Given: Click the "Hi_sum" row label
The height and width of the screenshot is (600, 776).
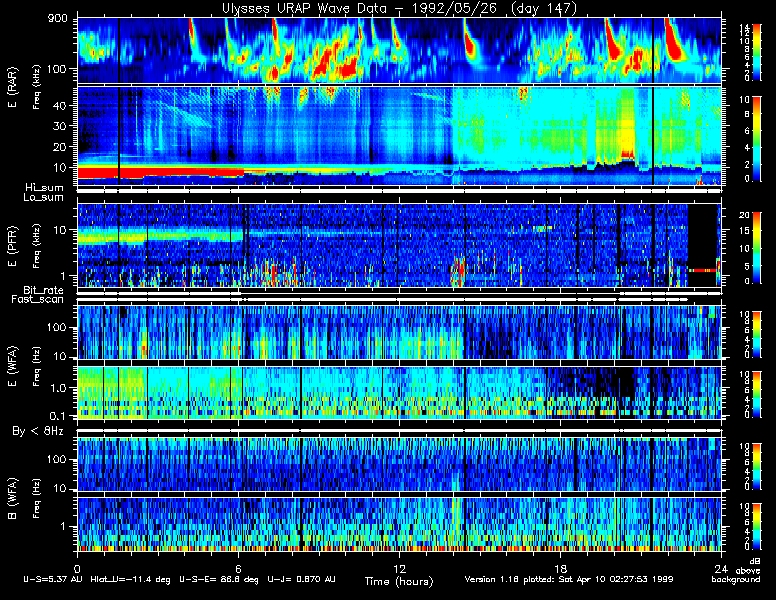Looking at the screenshot, I should point(45,188).
